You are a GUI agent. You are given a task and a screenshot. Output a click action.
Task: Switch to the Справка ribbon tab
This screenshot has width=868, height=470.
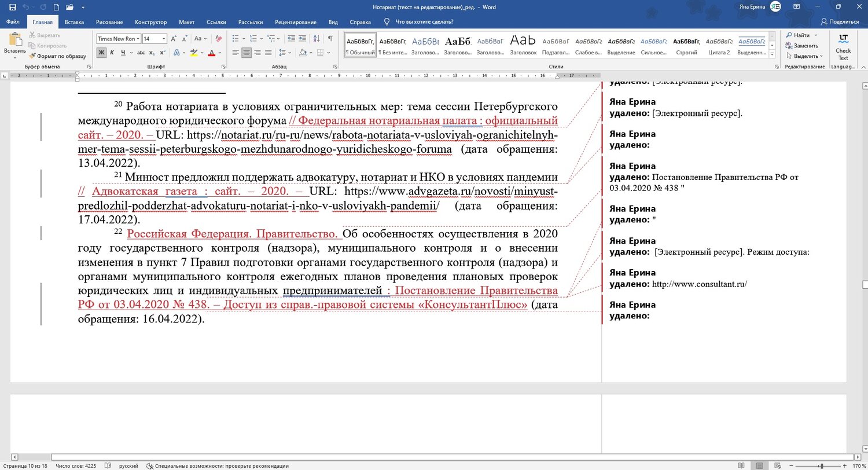pyautogui.click(x=361, y=22)
